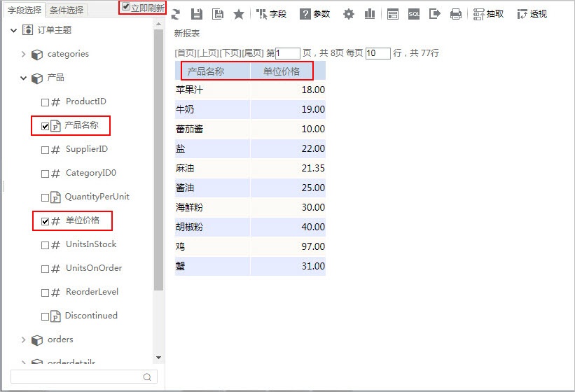The image size is (575, 392).
Task: Click the search magnifier icon
Action: (147, 377)
